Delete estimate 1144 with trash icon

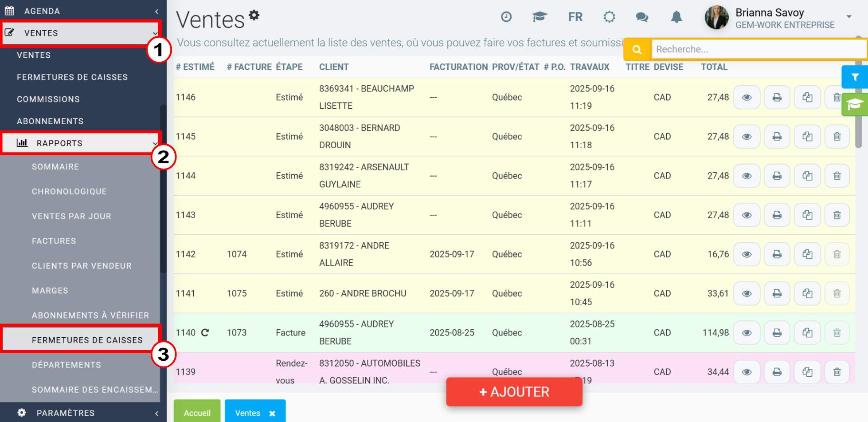coord(837,176)
